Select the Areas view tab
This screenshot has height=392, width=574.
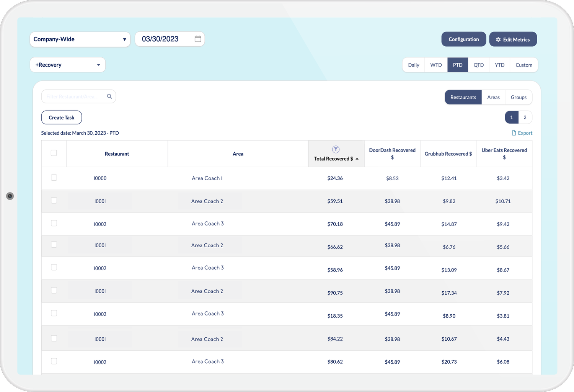[493, 97]
